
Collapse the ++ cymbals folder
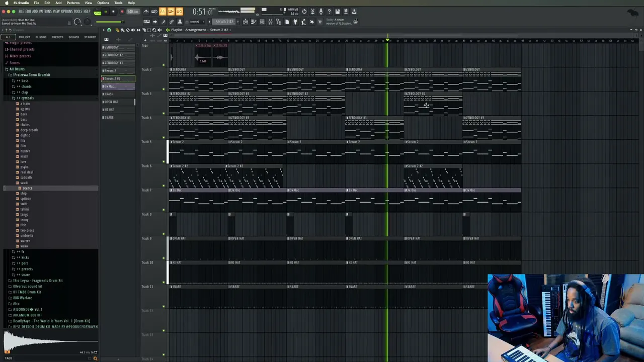[x=24, y=98]
